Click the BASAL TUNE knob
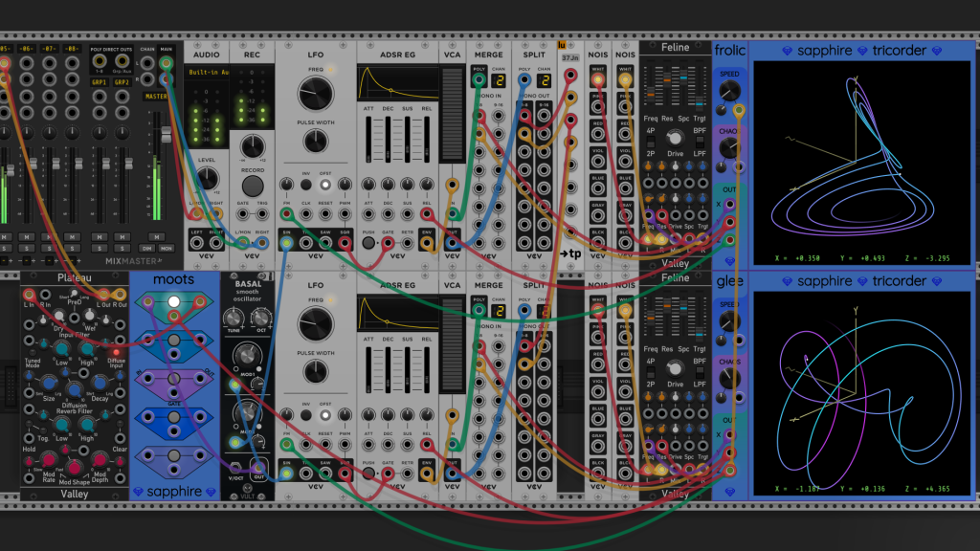This screenshot has width=980, height=551. point(234,319)
